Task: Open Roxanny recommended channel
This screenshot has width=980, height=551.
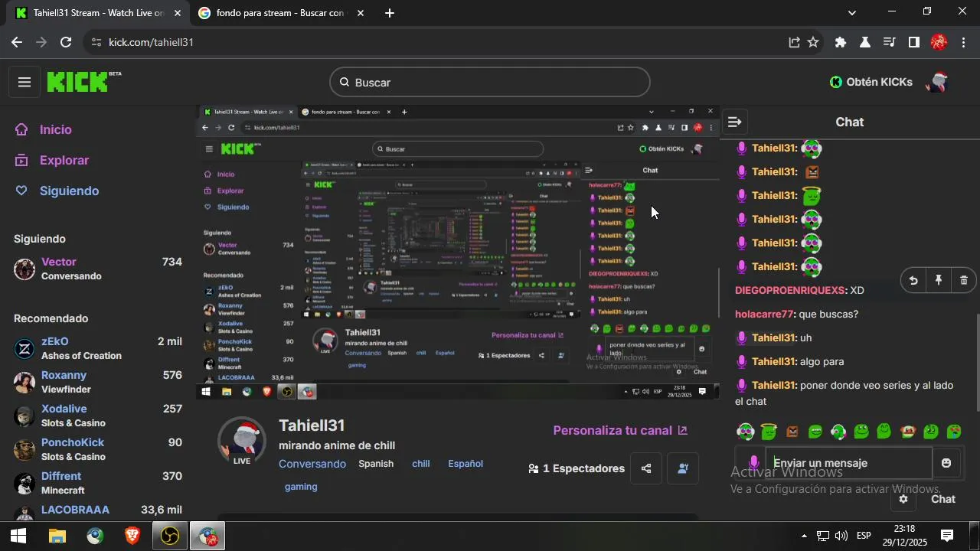Action: (98, 382)
